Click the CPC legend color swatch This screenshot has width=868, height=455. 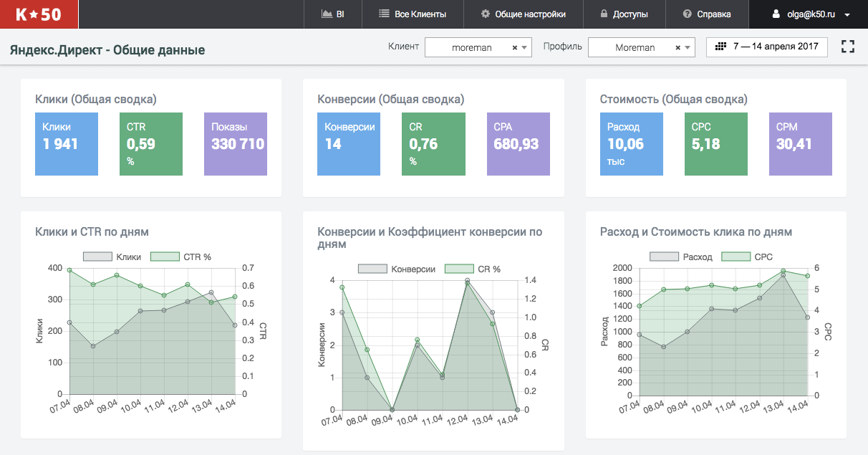[x=735, y=257]
